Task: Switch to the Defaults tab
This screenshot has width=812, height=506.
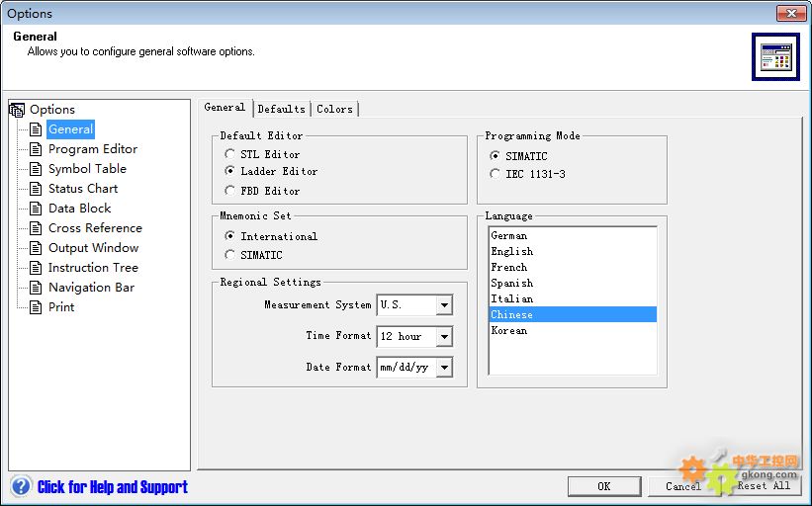Action: pos(281,109)
